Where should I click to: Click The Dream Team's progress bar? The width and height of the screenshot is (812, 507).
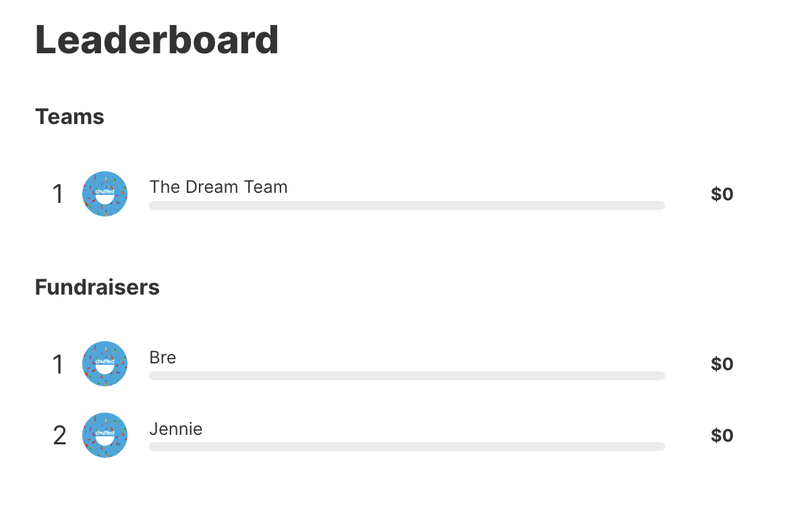coord(407,205)
